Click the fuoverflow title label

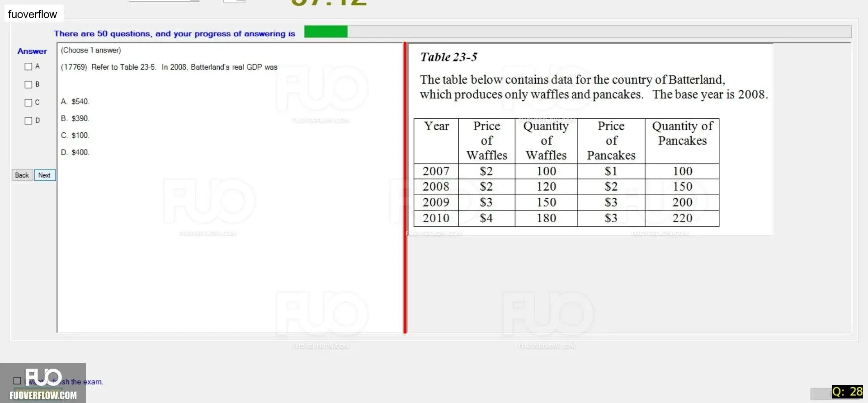(33, 14)
